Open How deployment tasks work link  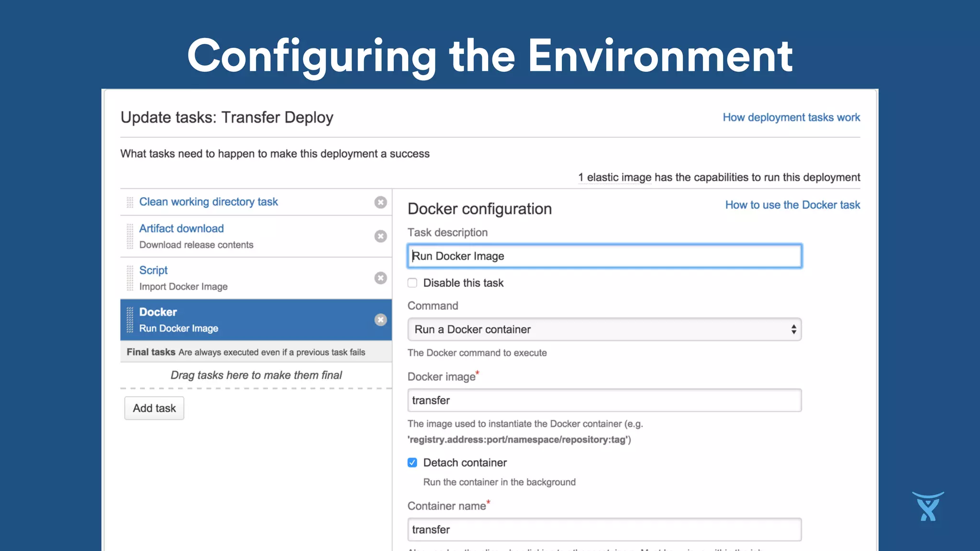[x=791, y=117]
